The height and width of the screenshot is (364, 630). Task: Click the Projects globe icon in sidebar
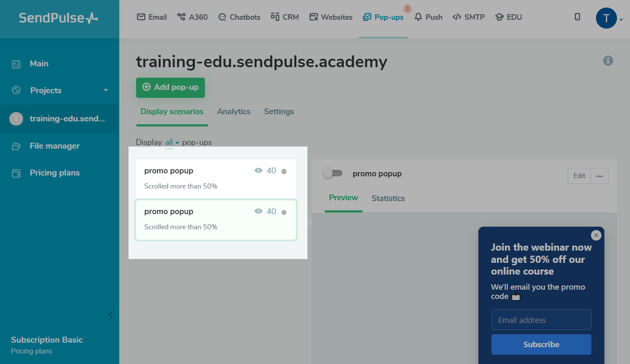point(16,90)
